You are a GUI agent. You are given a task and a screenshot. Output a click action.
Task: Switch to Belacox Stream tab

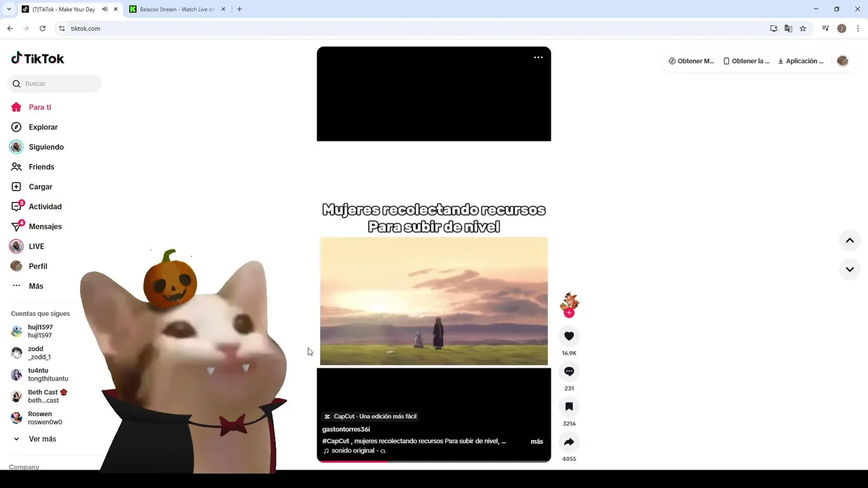pos(176,9)
